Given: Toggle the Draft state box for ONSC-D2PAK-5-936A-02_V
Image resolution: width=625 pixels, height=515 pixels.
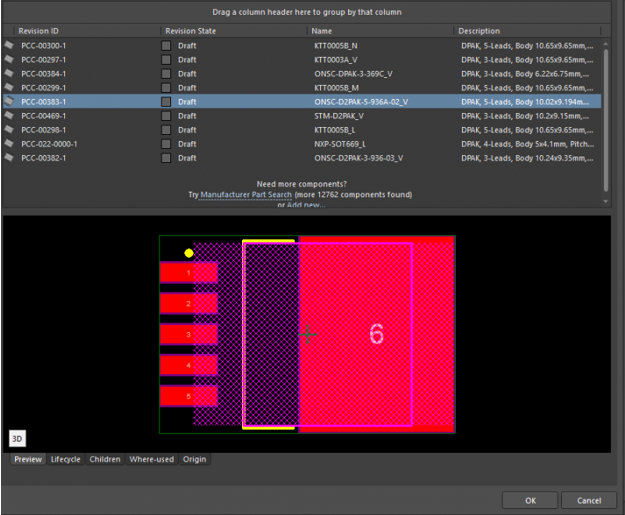Looking at the screenshot, I should 166,102.
